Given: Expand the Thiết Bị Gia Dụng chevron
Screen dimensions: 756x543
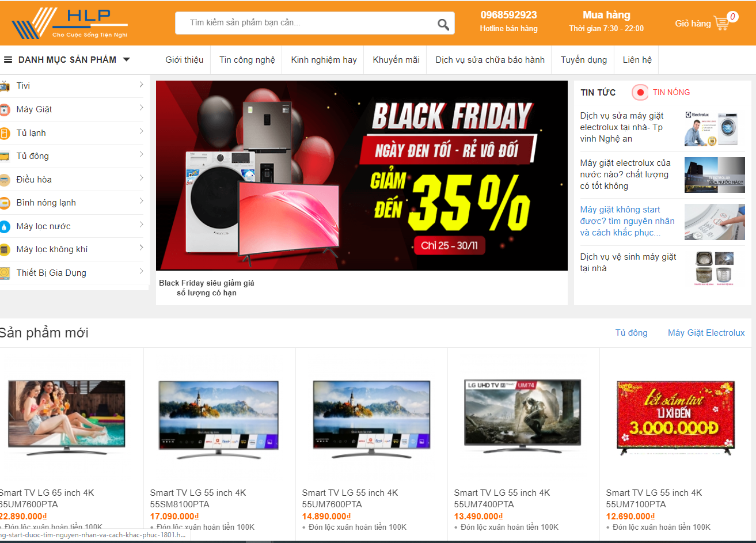Looking at the screenshot, I should point(141,271).
